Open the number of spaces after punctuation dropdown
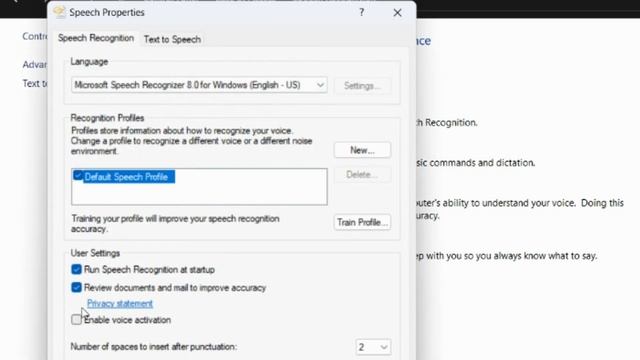 (373, 347)
